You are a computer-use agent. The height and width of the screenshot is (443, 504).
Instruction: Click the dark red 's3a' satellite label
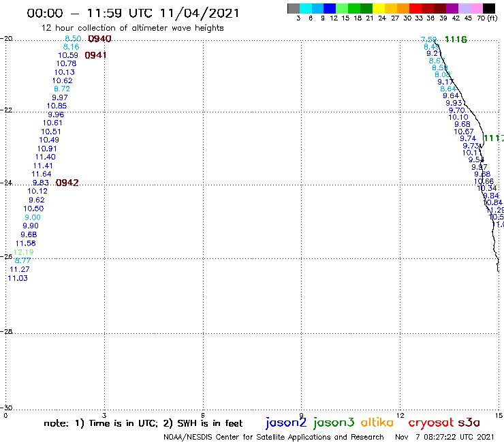[x=469, y=423]
